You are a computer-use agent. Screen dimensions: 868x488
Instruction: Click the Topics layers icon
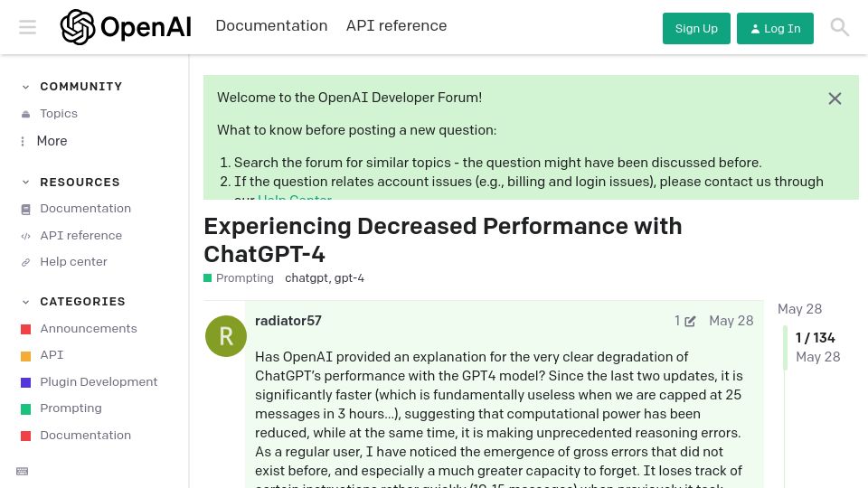(25, 114)
